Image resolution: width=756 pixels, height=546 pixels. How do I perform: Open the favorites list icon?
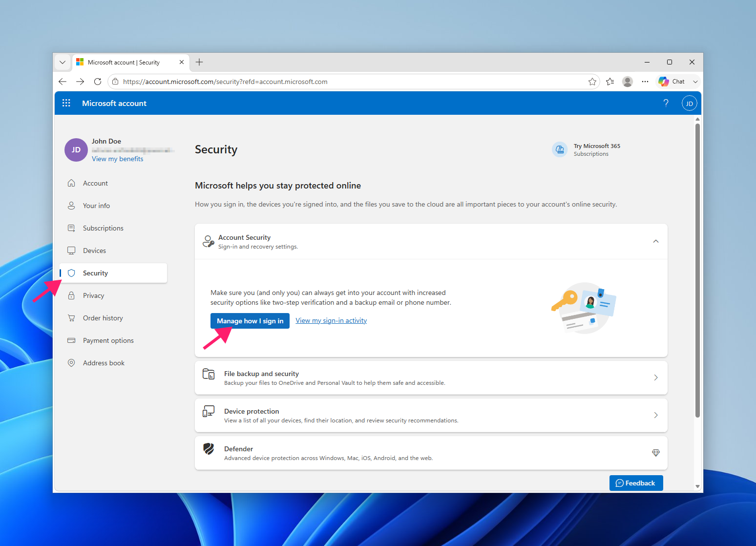[x=610, y=82]
